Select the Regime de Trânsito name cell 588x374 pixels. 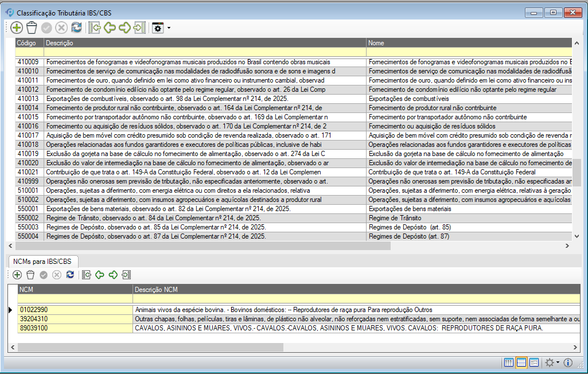[x=469, y=218]
